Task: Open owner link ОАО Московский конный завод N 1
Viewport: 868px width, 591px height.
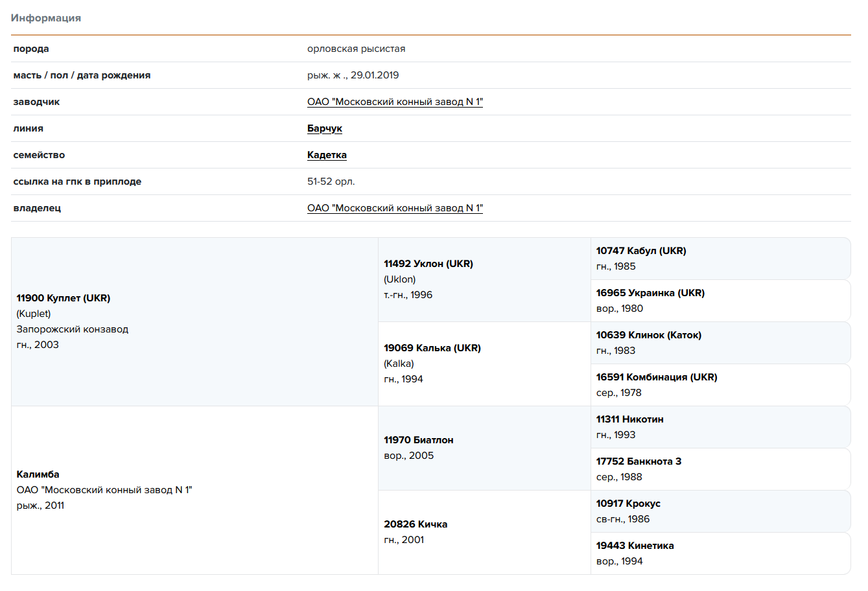Action: [395, 208]
